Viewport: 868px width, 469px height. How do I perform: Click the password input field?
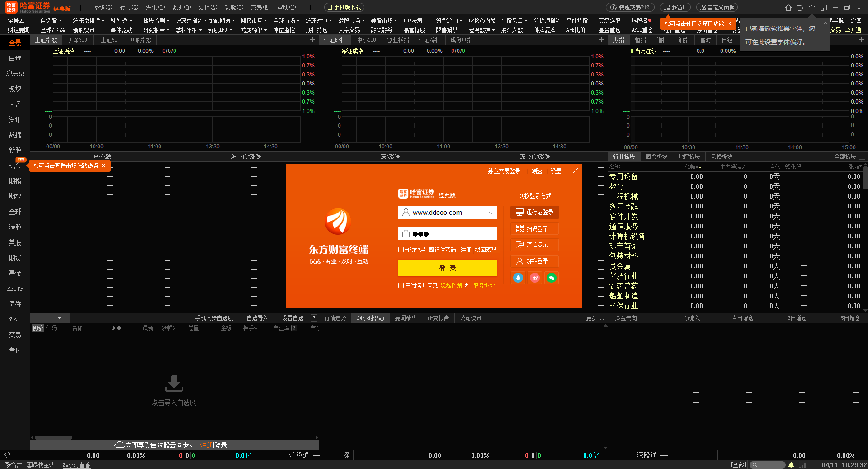(448, 234)
